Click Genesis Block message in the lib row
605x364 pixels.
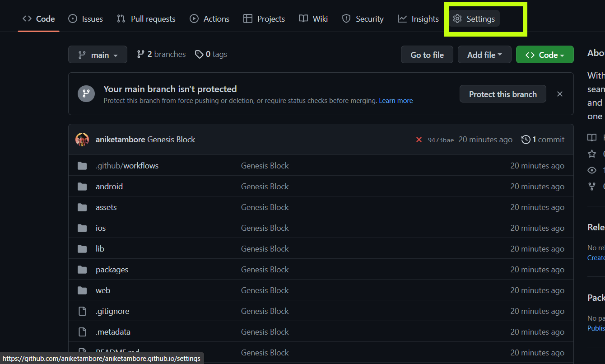pos(265,249)
